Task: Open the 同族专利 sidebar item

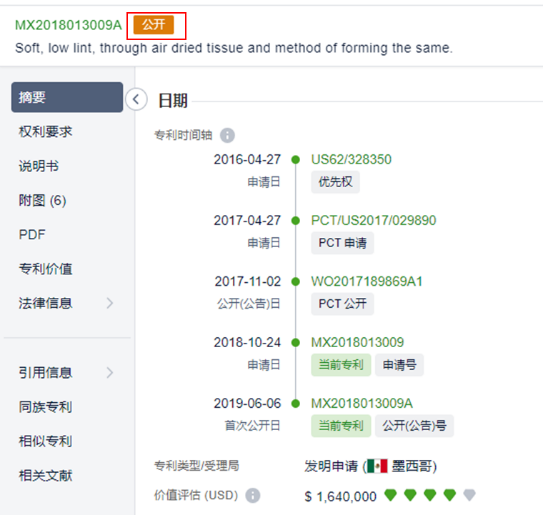Action: tap(45, 407)
